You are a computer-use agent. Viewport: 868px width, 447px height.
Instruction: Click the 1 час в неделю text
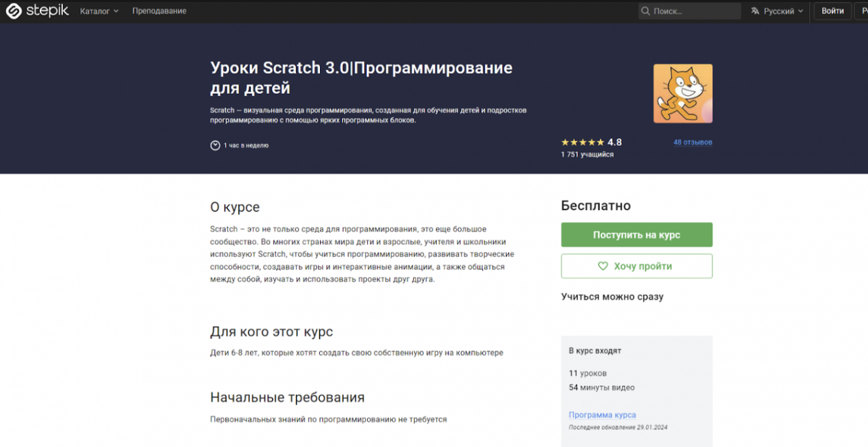(246, 145)
